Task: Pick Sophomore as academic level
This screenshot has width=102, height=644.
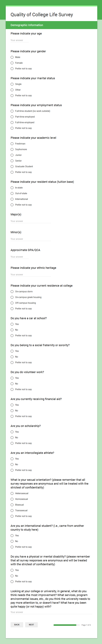Action: (12, 150)
